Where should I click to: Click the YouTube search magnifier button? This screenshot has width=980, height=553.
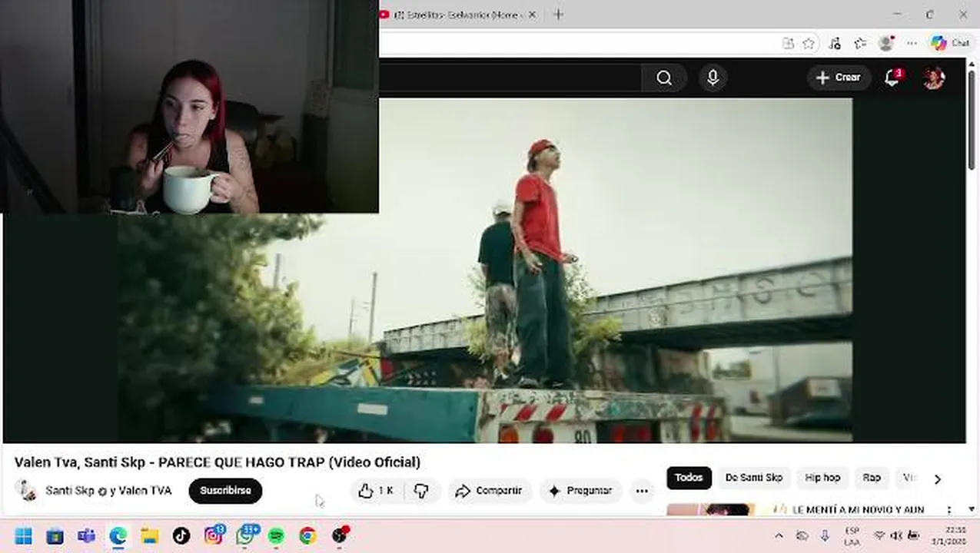(x=664, y=78)
